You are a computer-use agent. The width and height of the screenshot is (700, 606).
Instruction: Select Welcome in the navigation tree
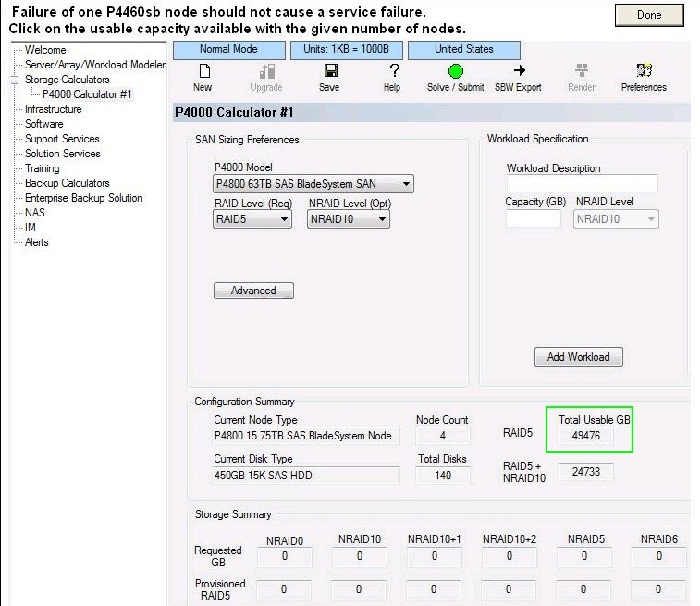(x=45, y=50)
